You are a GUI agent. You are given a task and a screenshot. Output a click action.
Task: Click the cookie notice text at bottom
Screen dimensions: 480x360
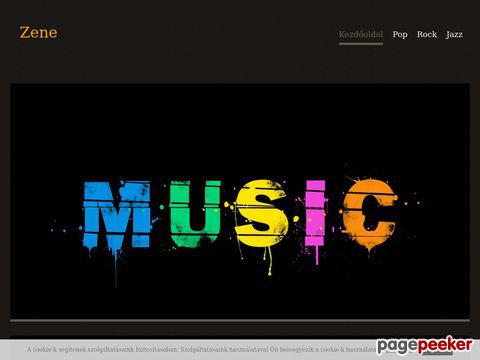tap(201, 349)
